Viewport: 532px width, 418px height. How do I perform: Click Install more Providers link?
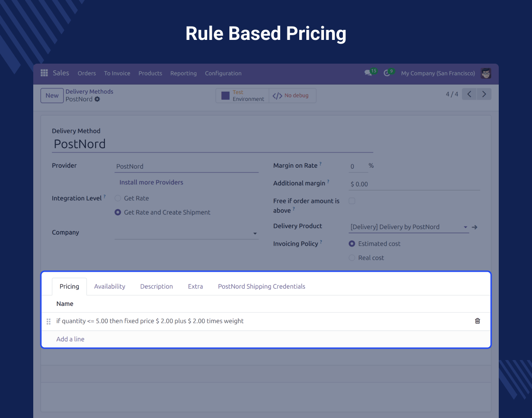point(152,182)
